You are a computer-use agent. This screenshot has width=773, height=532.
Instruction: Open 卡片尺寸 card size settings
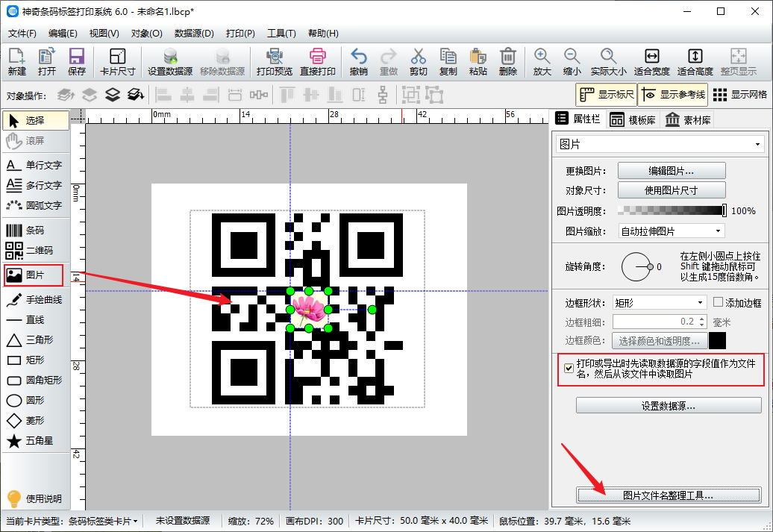coord(117,62)
